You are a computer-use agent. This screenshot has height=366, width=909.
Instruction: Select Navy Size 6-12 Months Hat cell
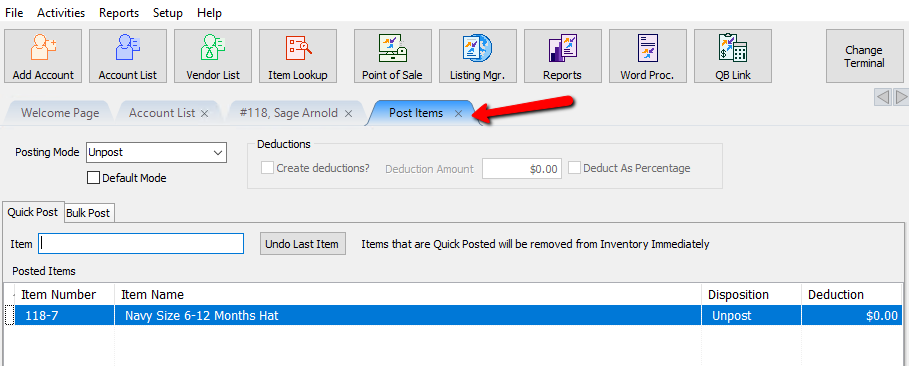tap(408, 316)
